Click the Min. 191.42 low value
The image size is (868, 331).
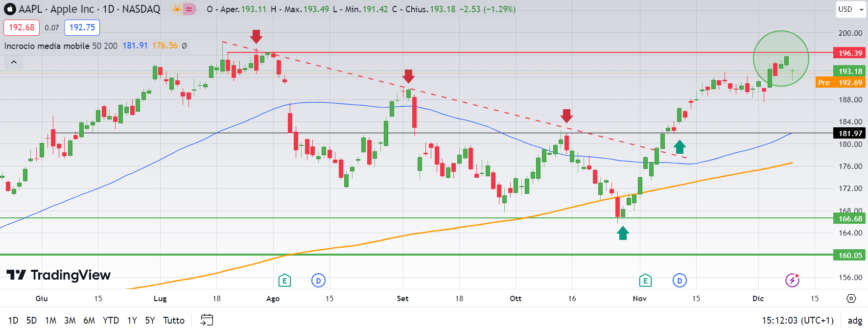(366, 9)
